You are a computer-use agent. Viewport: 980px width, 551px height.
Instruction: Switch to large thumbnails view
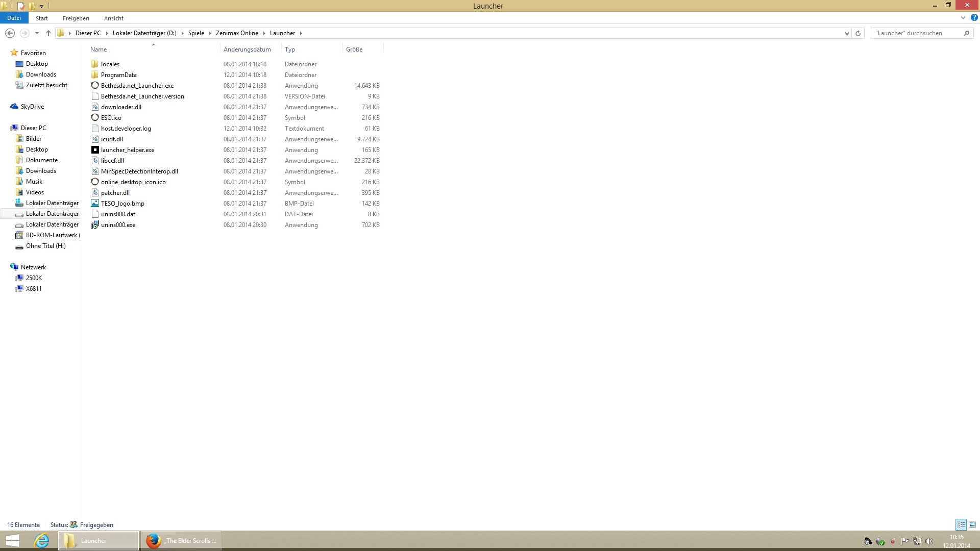coord(972,524)
